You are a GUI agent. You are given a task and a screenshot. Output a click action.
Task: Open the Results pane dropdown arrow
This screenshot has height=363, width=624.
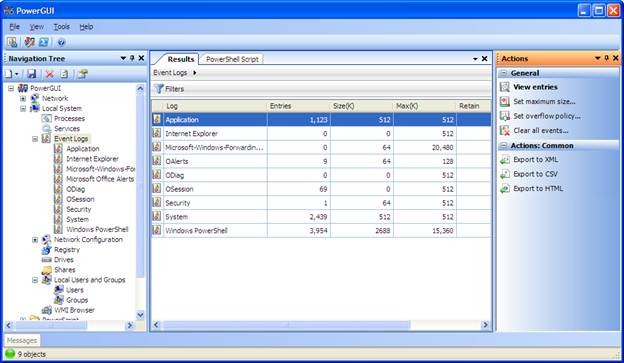click(475, 59)
